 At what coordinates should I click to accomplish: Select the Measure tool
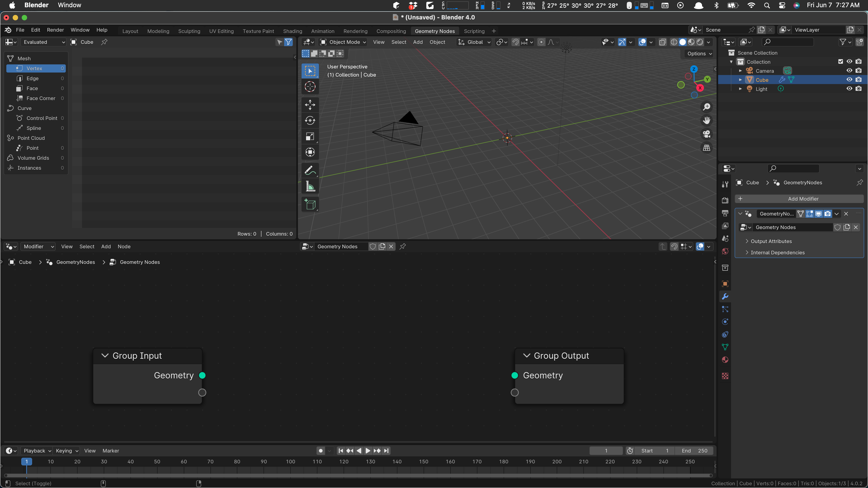pos(310,186)
